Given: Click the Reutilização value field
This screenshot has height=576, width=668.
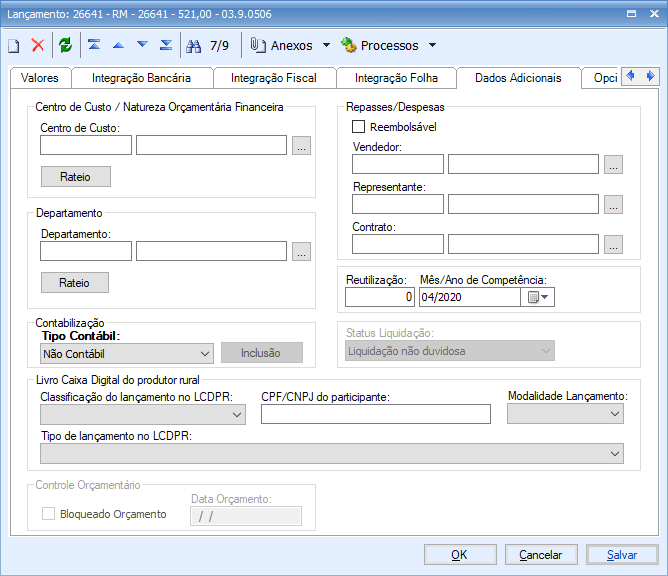Looking at the screenshot, I should point(380,297).
